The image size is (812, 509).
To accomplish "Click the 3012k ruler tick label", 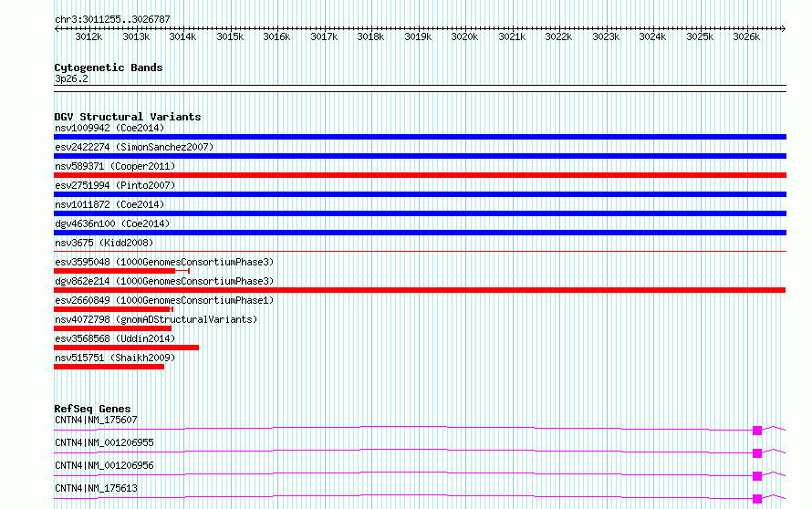I will (x=88, y=36).
